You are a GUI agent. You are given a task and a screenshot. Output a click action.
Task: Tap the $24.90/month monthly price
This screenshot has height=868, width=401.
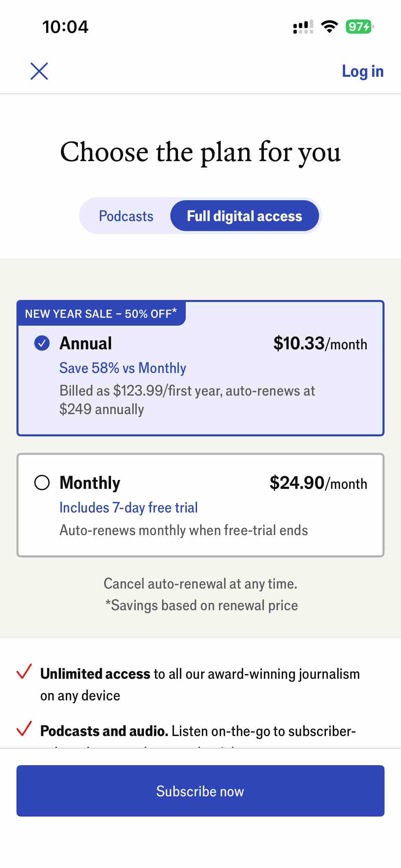point(318,483)
